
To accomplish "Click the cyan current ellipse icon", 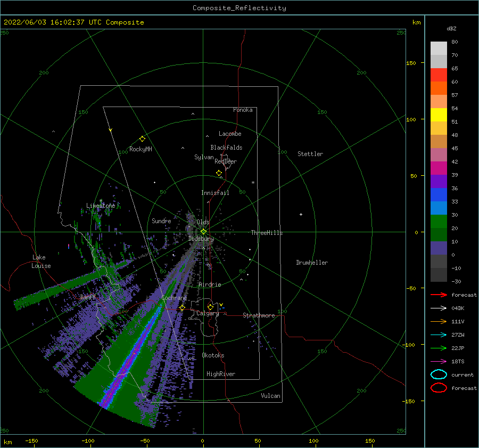I will pyautogui.click(x=439, y=374).
